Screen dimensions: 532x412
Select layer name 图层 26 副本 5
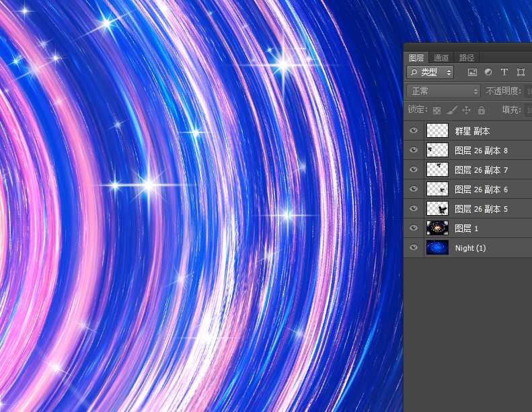(x=481, y=209)
